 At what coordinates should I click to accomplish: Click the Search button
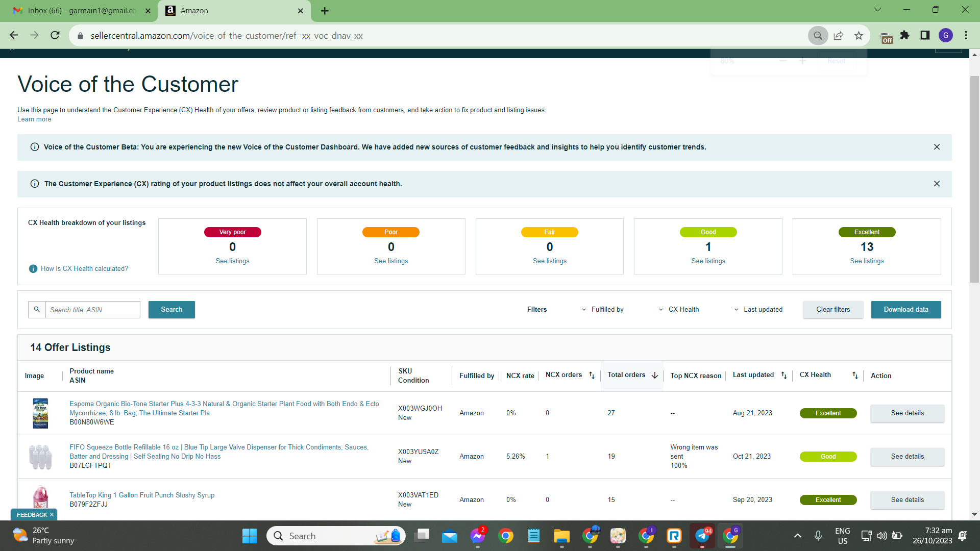click(171, 310)
